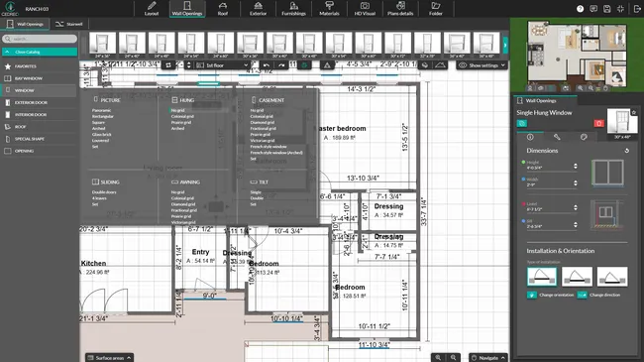Open the palette materials tab

[x=584, y=137]
